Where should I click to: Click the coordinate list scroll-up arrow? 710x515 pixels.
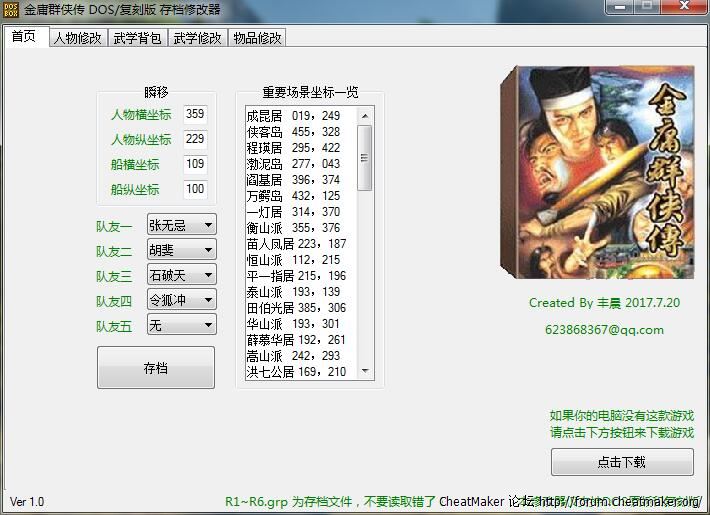[365, 116]
